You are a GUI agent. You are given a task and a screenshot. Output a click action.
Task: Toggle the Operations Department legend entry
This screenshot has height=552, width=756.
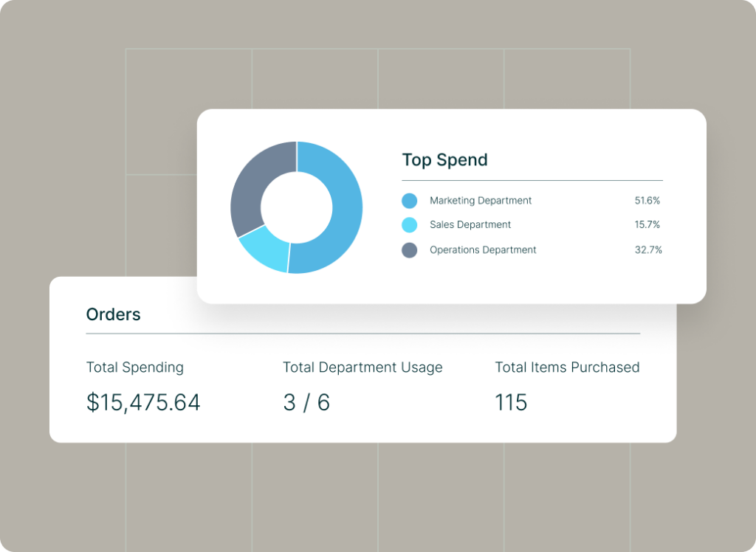click(x=484, y=250)
